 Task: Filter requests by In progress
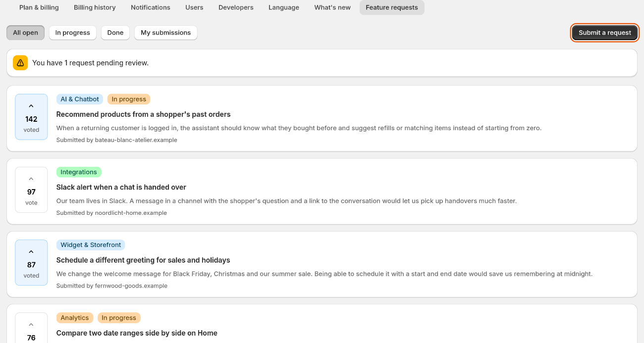[x=73, y=33]
